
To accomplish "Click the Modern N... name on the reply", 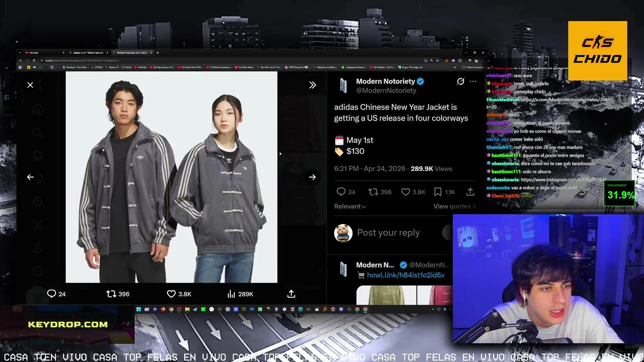I will 375,265.
